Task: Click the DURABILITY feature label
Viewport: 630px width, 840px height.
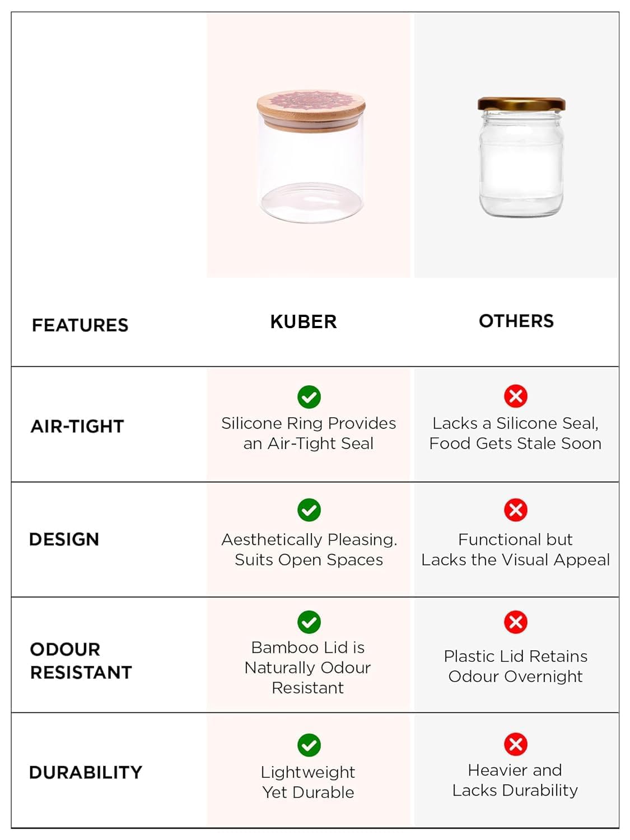Action: (86, 772)
